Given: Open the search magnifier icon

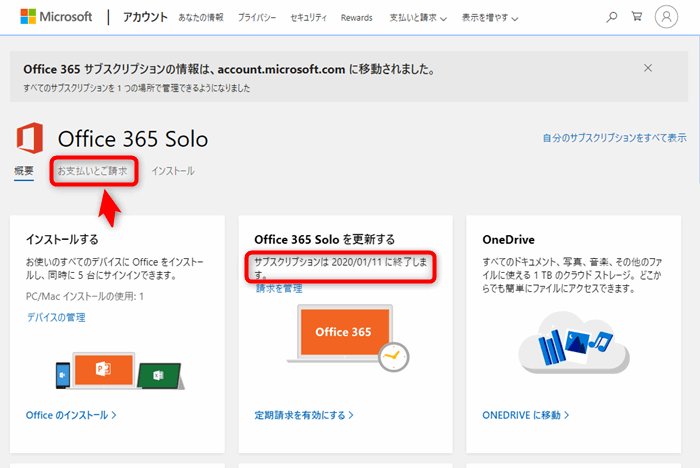Looking at the screenshot, I should coord(612,17).
